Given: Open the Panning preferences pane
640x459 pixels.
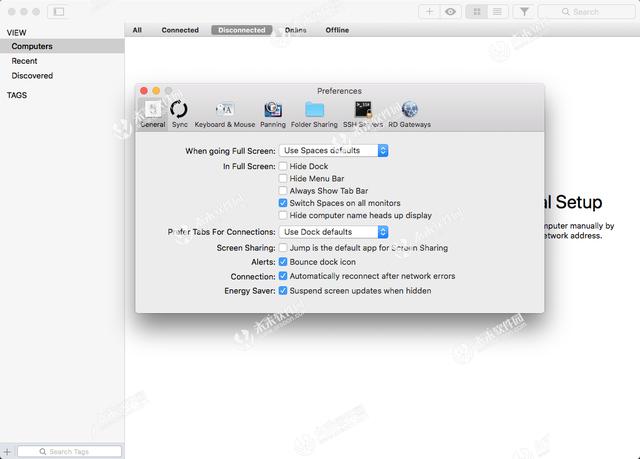Looking at the screenshot, I should click(x=273, y=113).
